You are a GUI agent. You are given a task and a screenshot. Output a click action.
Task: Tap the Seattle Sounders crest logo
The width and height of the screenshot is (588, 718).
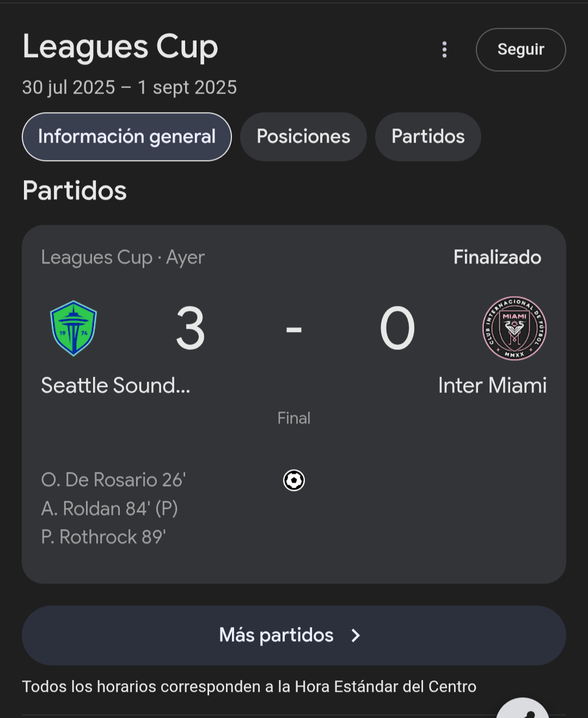click(x=73, y=328)
